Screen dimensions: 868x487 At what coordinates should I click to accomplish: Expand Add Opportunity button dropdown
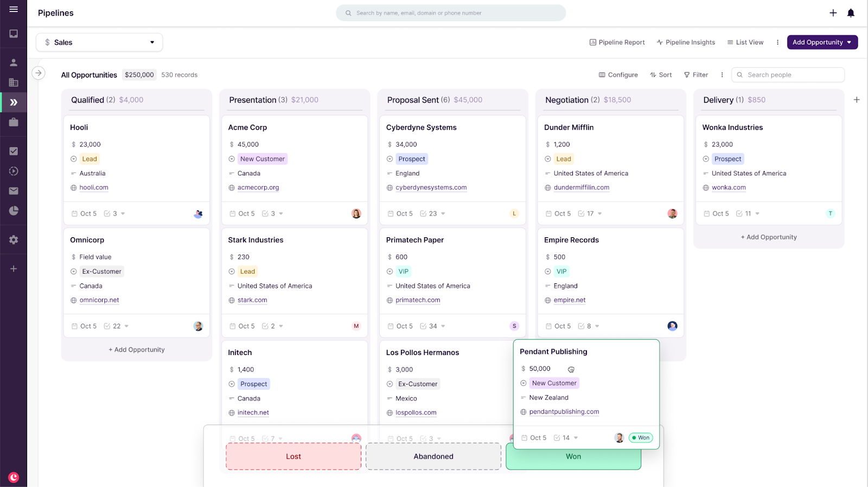850,42
